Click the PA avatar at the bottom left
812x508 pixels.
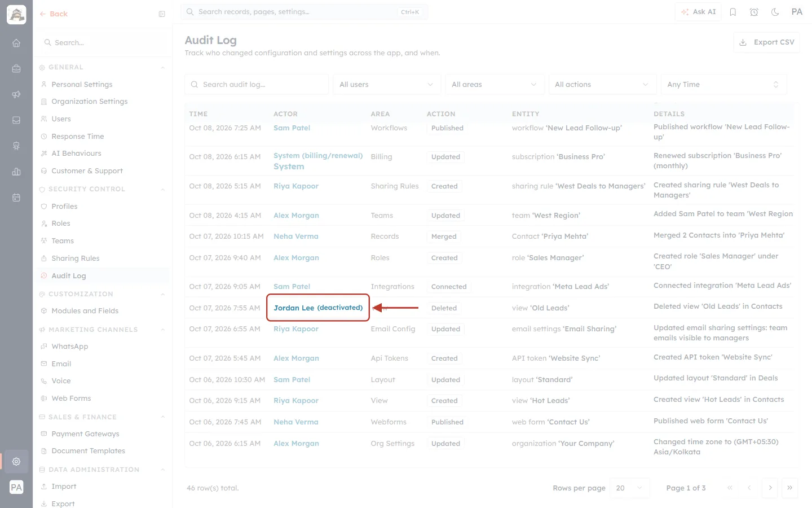[16, 487]
